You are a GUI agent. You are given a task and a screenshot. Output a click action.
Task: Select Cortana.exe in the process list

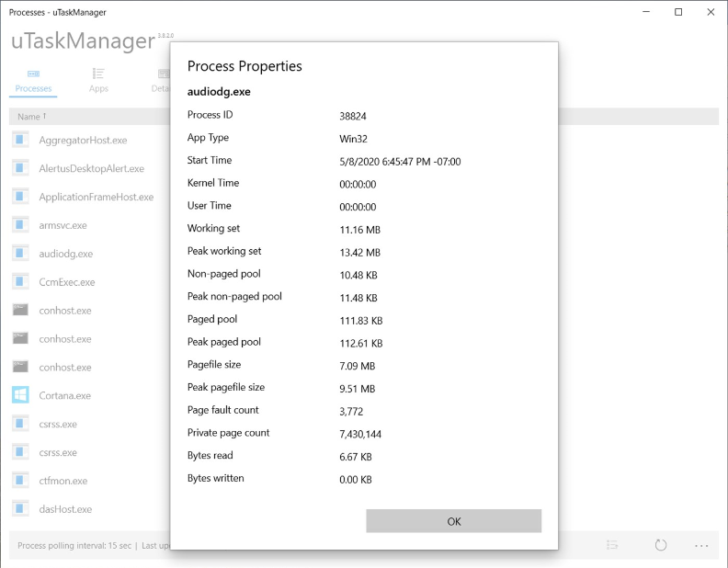[x=65, y=396]
